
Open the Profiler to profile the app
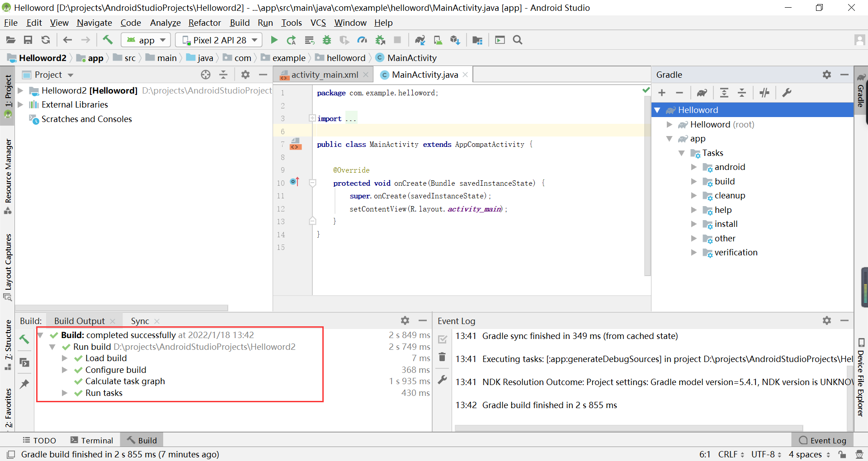(362, 40)
